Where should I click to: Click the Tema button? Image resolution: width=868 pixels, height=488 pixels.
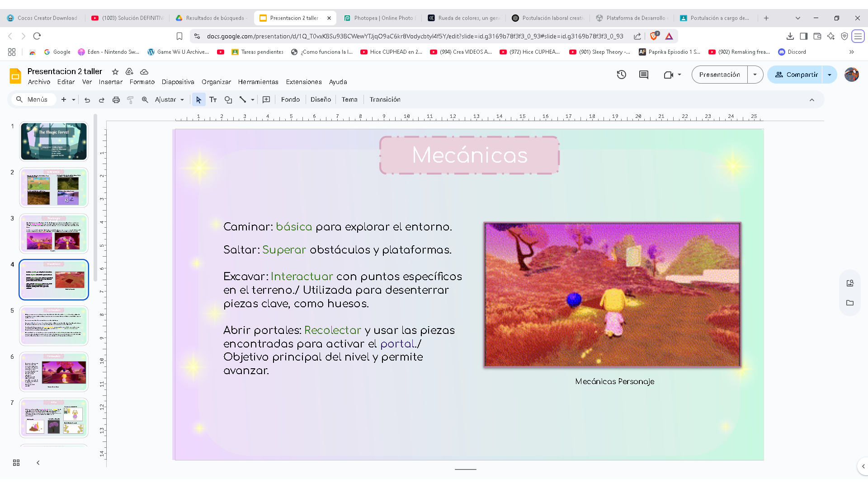coord(349,99)
